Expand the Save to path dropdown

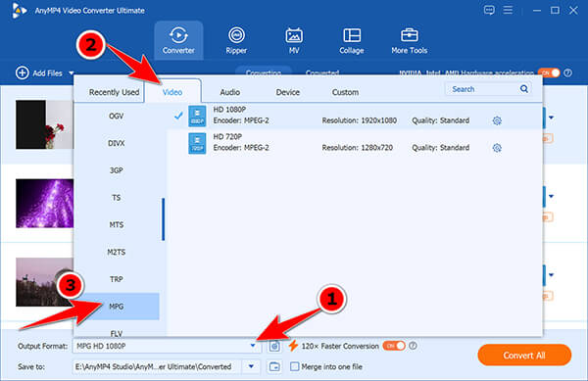coord(251,366)
